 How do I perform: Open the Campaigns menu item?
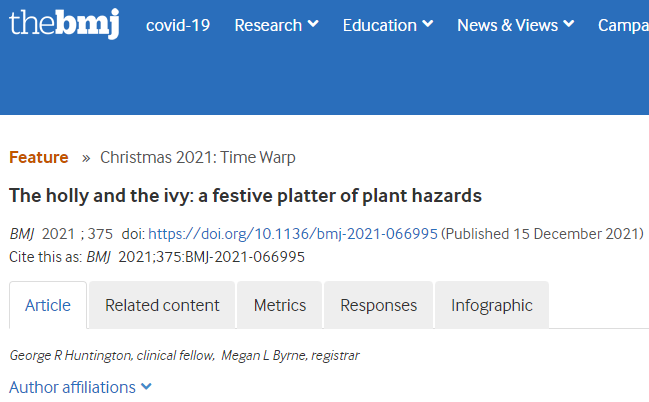click(623, 25)
